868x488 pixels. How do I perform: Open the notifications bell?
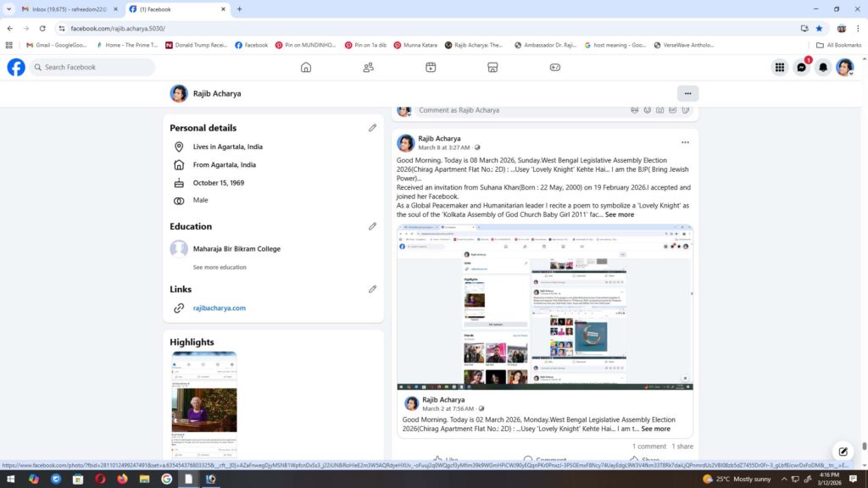click(822, 68)
